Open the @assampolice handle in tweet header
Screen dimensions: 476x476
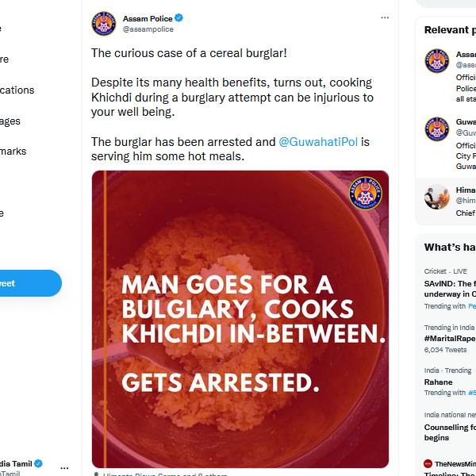(148, 29)
